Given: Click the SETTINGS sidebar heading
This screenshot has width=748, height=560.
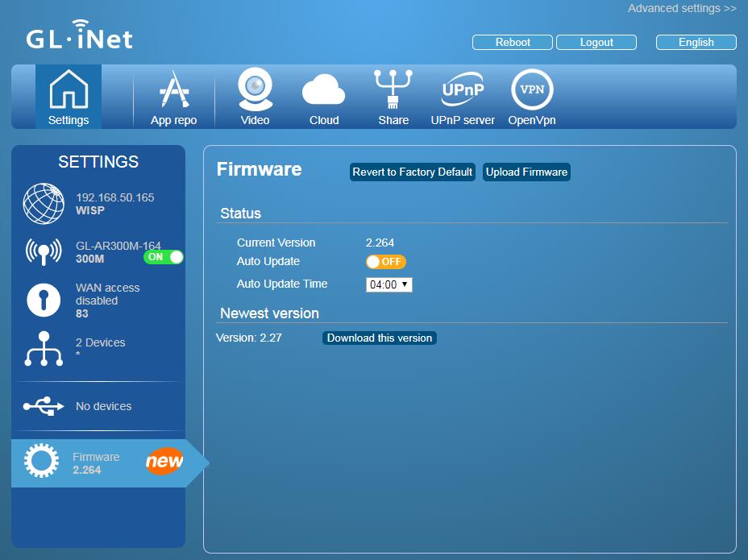Looking at the screenshot, I should (98, 162).
